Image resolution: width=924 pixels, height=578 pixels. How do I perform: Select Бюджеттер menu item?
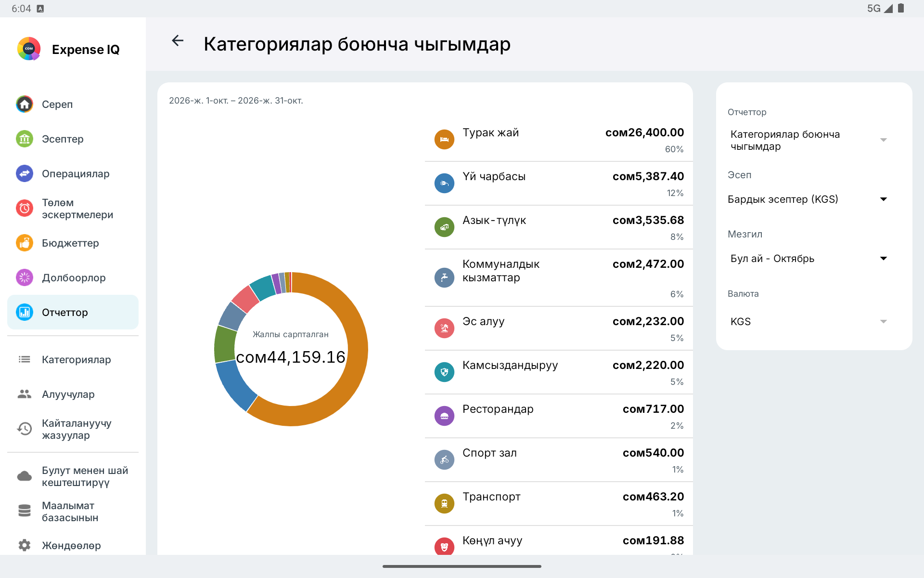(x=73, y=243)
